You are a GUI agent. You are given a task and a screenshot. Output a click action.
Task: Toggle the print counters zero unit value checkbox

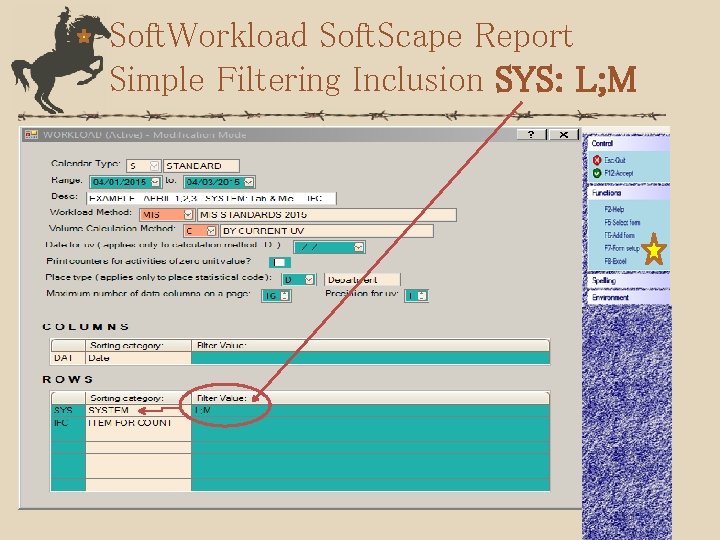click(x=280, y=262)
